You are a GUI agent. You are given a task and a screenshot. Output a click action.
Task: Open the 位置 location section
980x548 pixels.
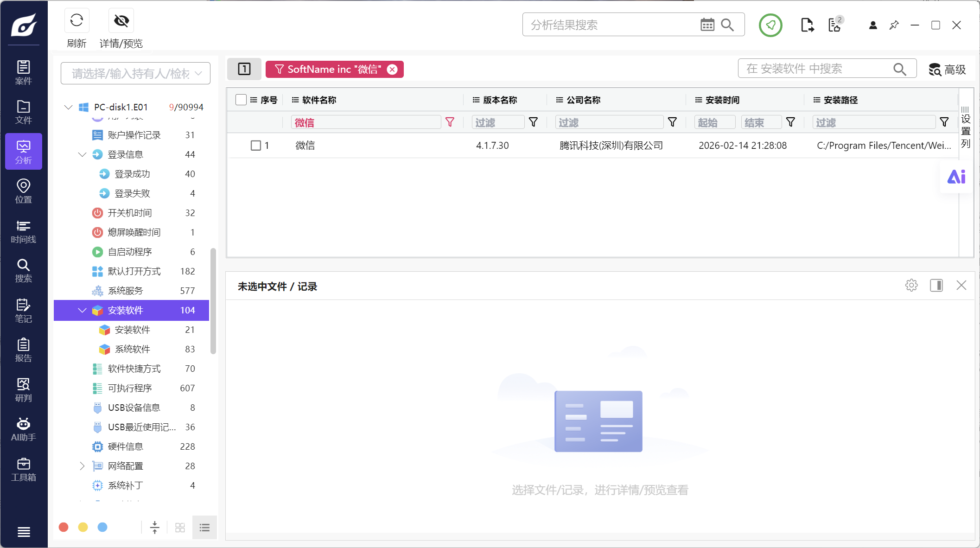click(24, 191)
